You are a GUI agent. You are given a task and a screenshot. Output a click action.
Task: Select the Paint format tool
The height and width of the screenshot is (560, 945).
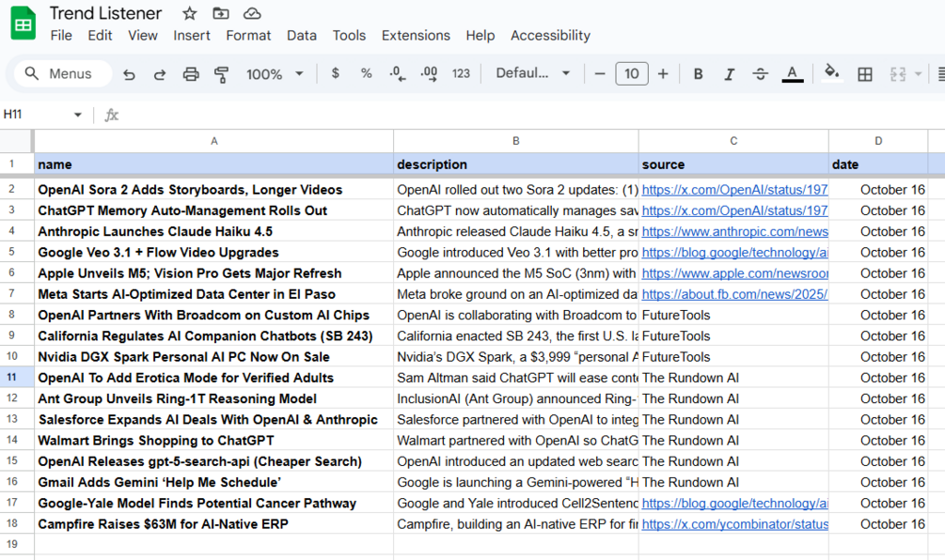coord(221,74)
